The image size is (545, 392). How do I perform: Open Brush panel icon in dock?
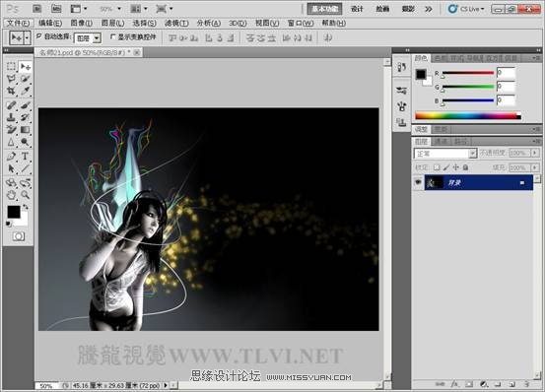point(401,106)
